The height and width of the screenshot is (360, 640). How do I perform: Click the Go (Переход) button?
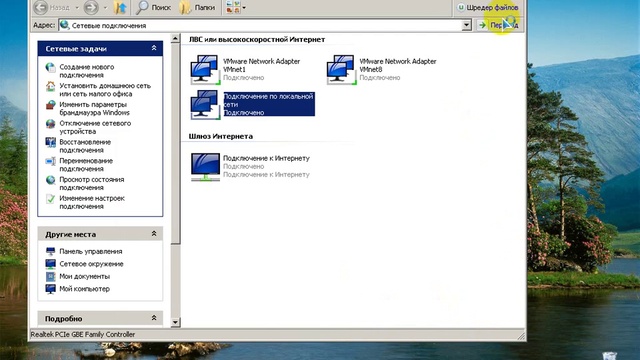tap(498, 25)
